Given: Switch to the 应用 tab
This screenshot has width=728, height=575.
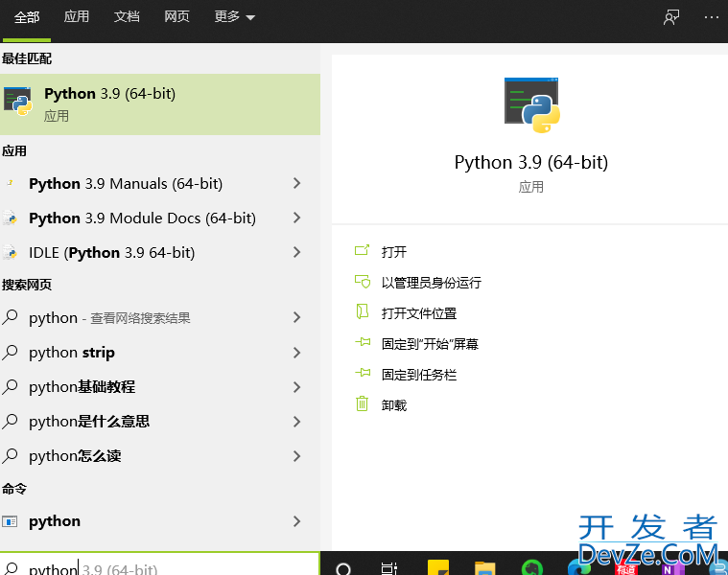Looking at the screenshot, I should pos(76,16).
